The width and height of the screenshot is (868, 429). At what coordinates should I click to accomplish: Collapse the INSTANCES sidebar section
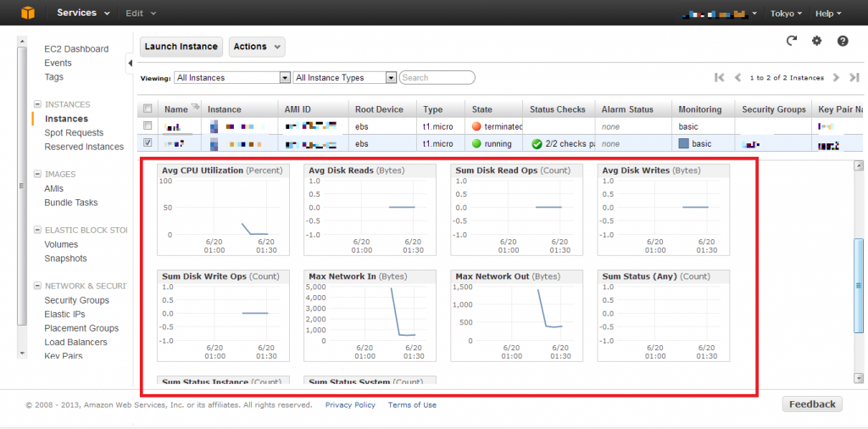pos(37,104)
